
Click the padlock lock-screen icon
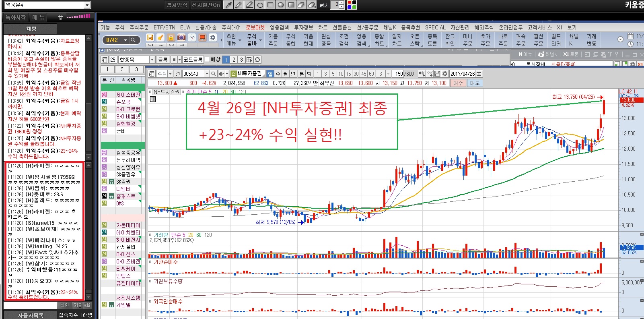pos(171,38)
